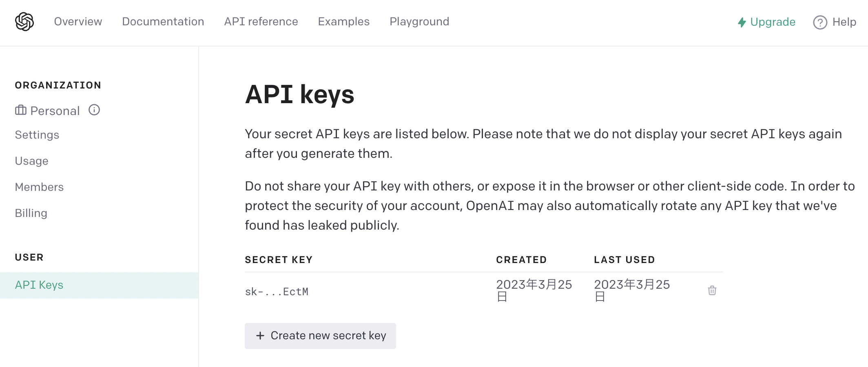
Task: Click the Upgrade link
Action: click(x=766, y=22)
